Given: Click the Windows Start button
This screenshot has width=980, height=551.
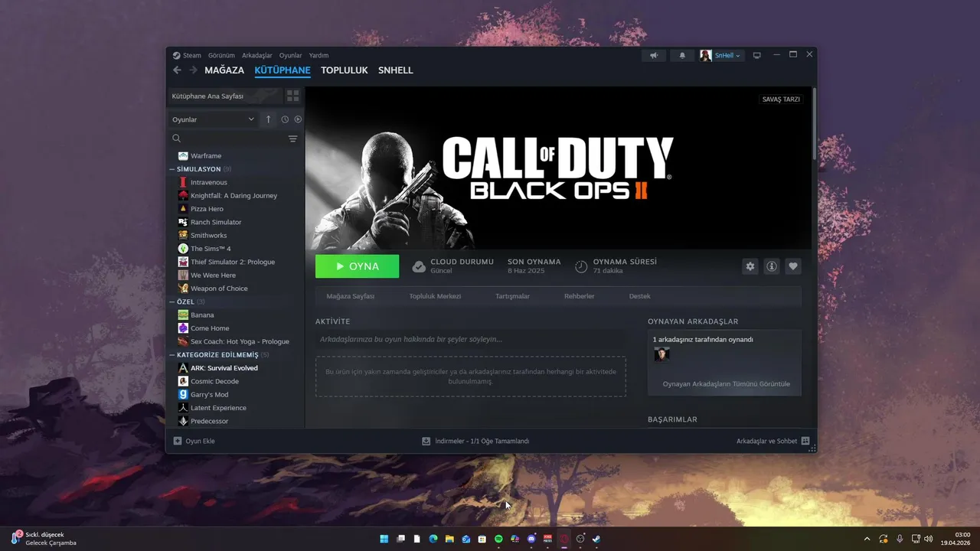Looking at the screenshot, I should (384, 539).
